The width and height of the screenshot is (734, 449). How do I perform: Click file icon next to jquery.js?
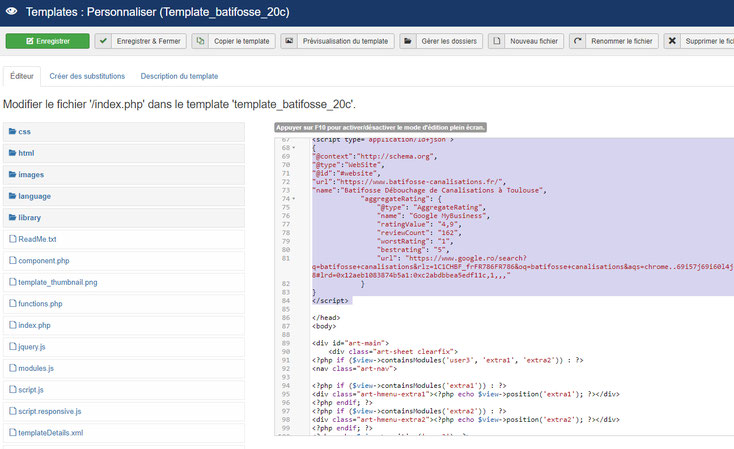(x=13, y=346)
